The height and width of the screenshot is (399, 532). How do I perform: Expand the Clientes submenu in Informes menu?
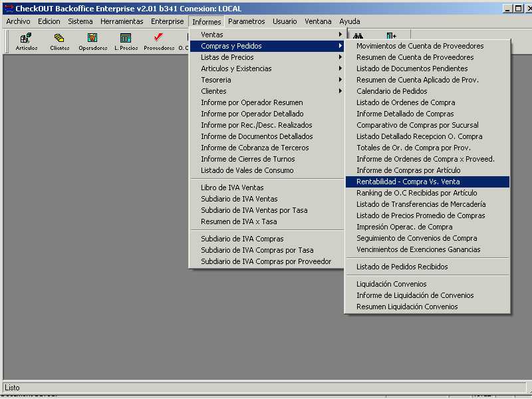coord(267,91)
